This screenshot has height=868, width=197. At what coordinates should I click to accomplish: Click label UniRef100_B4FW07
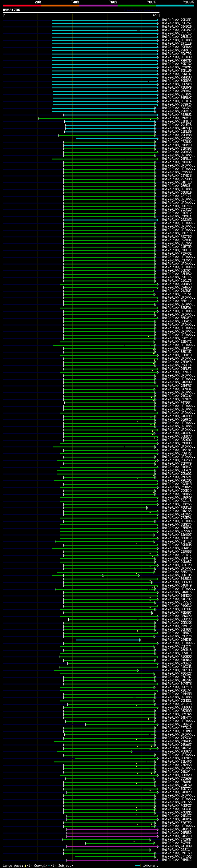(x=177, y=98)
